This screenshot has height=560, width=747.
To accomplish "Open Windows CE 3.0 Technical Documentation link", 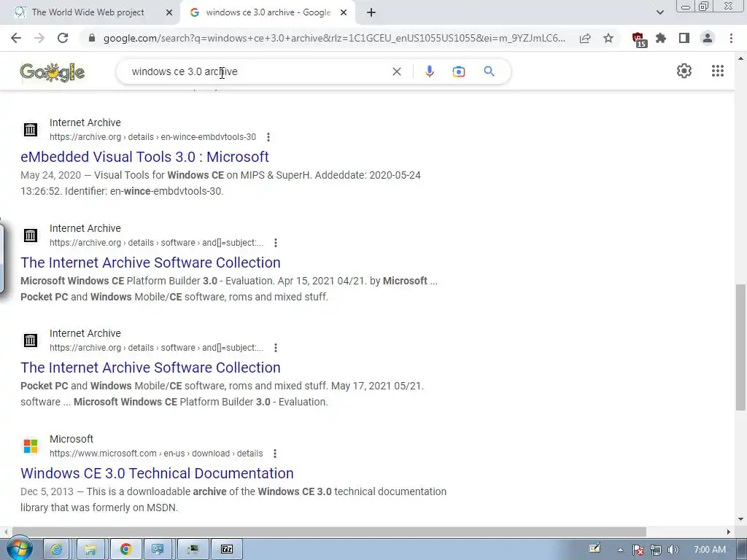I will coord(157,473).
